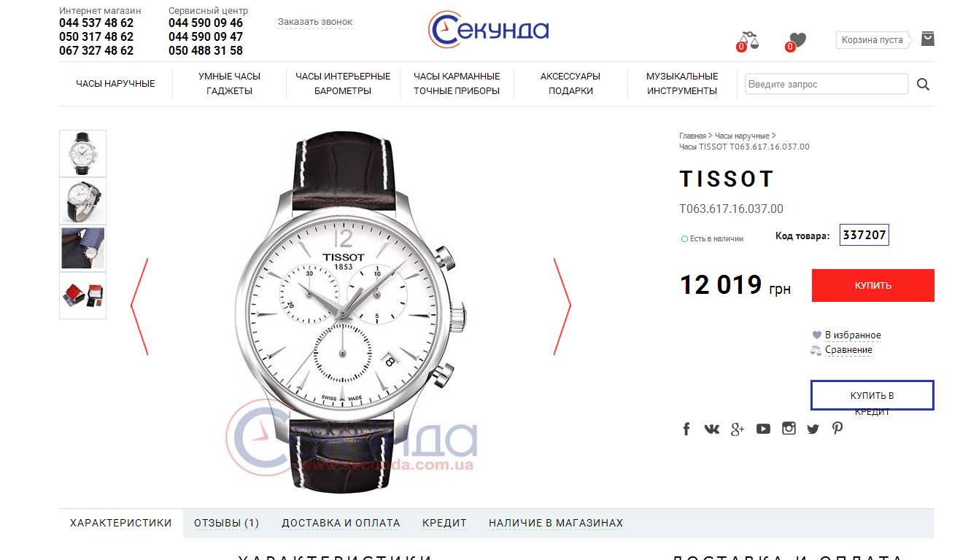Open the Instagram icon
960x560 pixels.
pos(789,428)
